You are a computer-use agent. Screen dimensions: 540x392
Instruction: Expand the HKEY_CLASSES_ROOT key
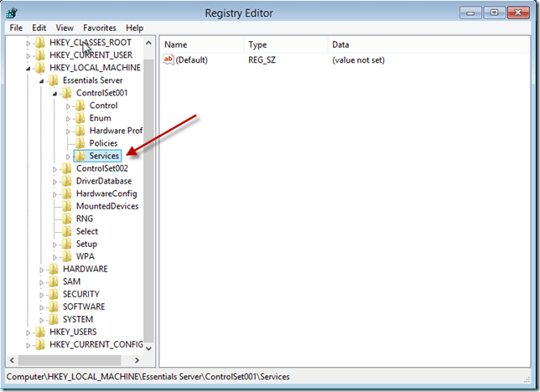(x=29, y=44)
